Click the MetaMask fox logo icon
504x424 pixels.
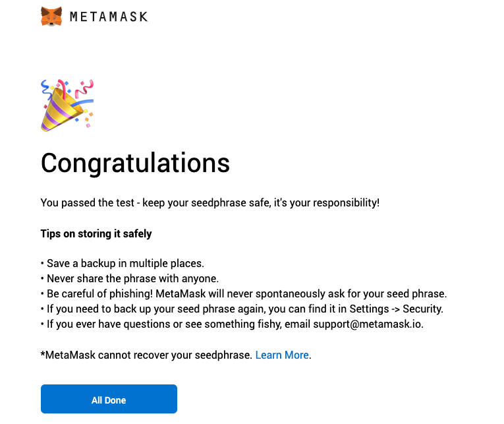pyautogui.click(x=51, y=16)
